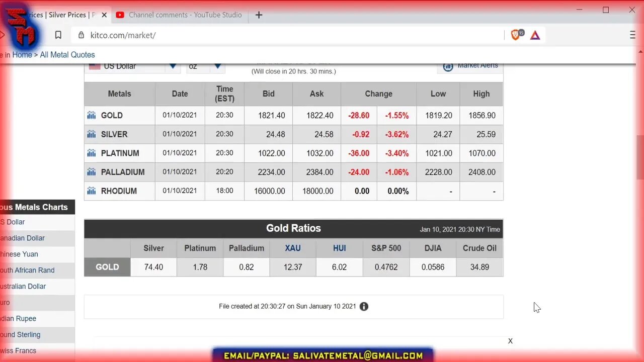644x362 pixels.
Task: Click palladium high value 2408.00
Action: [482, 172]
